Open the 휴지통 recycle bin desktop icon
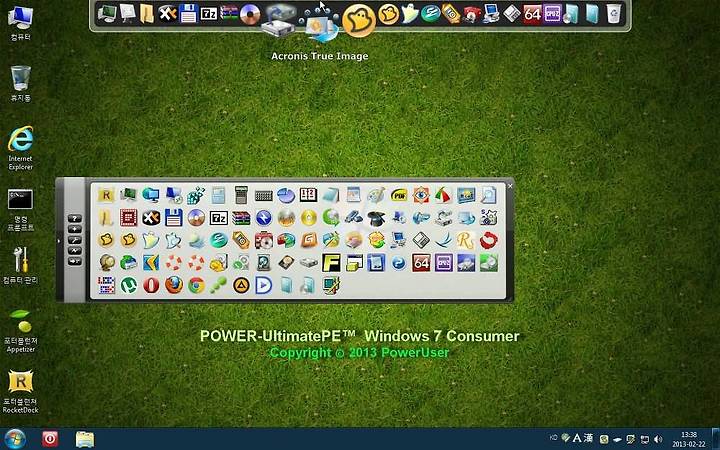Image resolution: width=720 pixels, height=450 pixels. coord(20,84)
